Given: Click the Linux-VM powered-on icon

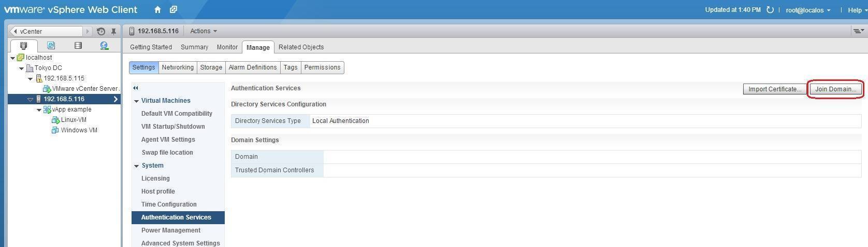Looking at the screenshot, I should click(56, 120).
